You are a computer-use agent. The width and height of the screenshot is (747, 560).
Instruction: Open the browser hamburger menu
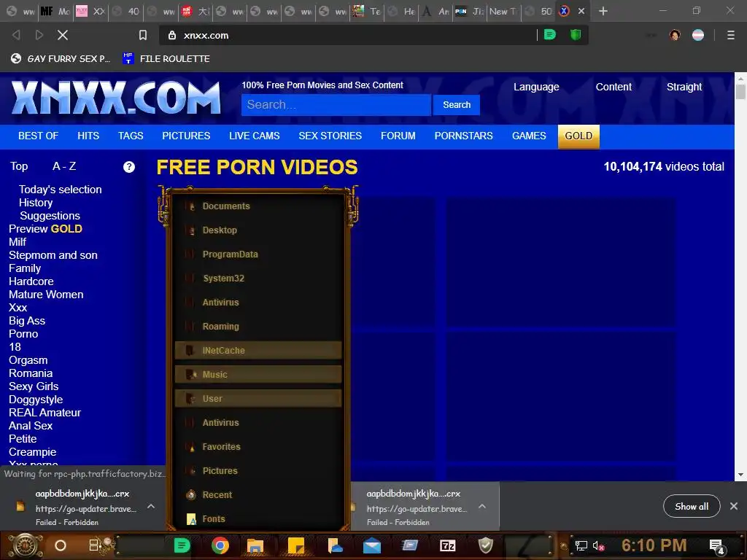[730, 35]
